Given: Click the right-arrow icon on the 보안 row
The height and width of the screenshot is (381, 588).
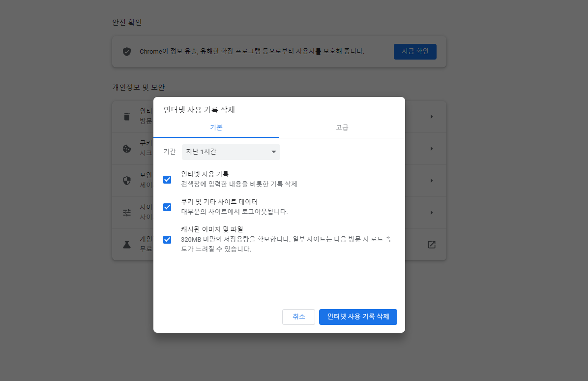Looking at the screenshot, I should point(431,180).
